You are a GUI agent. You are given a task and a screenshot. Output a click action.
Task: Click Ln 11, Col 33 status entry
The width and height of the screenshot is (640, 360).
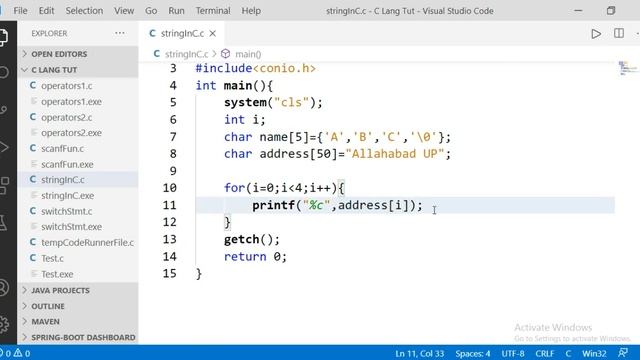click(419, 353)
